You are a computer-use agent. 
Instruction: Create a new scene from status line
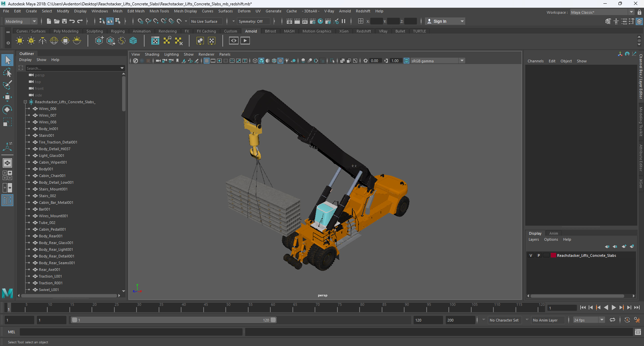click(x=49, y=21)
